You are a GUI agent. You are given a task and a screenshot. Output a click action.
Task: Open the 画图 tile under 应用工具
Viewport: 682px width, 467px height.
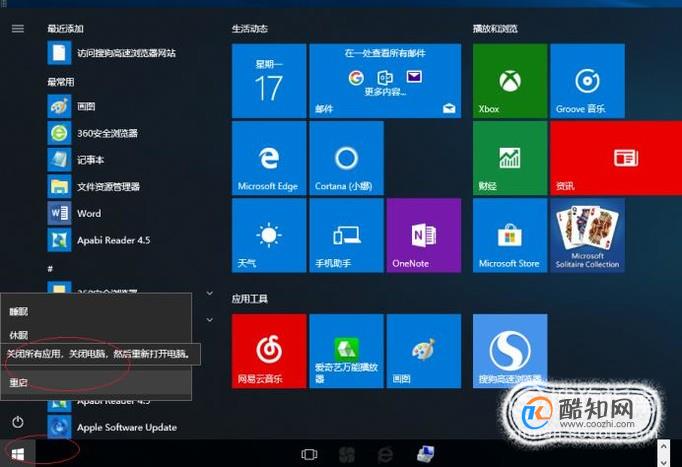[424, 351]
